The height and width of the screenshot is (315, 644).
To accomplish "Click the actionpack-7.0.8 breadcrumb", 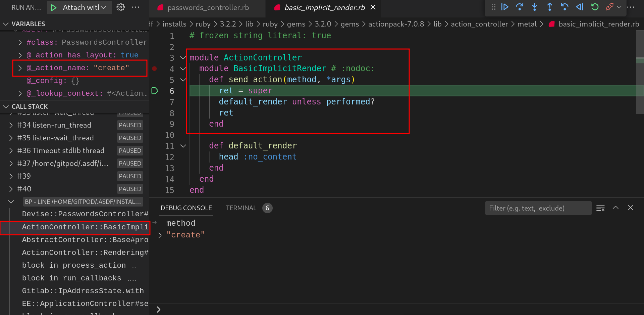I will [396, 24].
